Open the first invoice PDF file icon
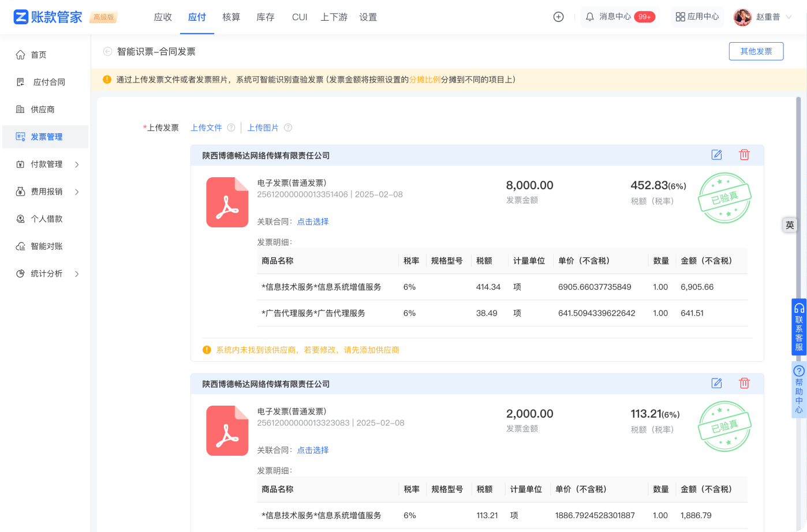Screen dimensions: 807x532 pos(227,202)
